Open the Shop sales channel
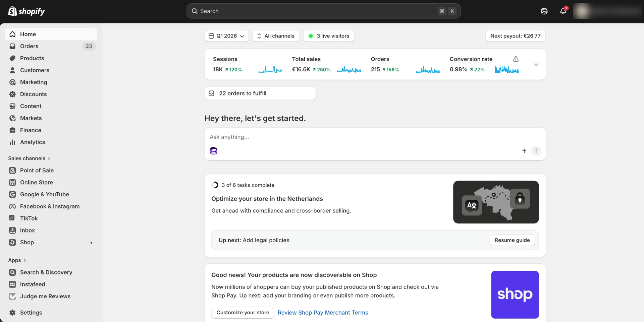Viewport: 644px width, 322px height. [x=51, y=243]
